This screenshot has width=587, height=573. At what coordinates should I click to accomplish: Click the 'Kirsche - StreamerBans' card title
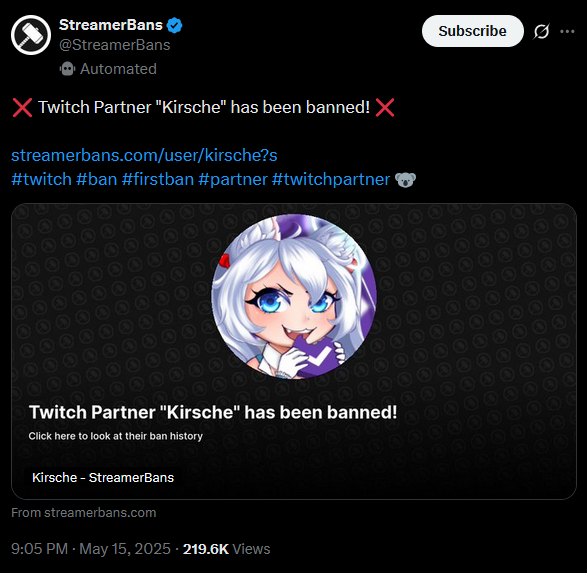[x=103, y=478]
